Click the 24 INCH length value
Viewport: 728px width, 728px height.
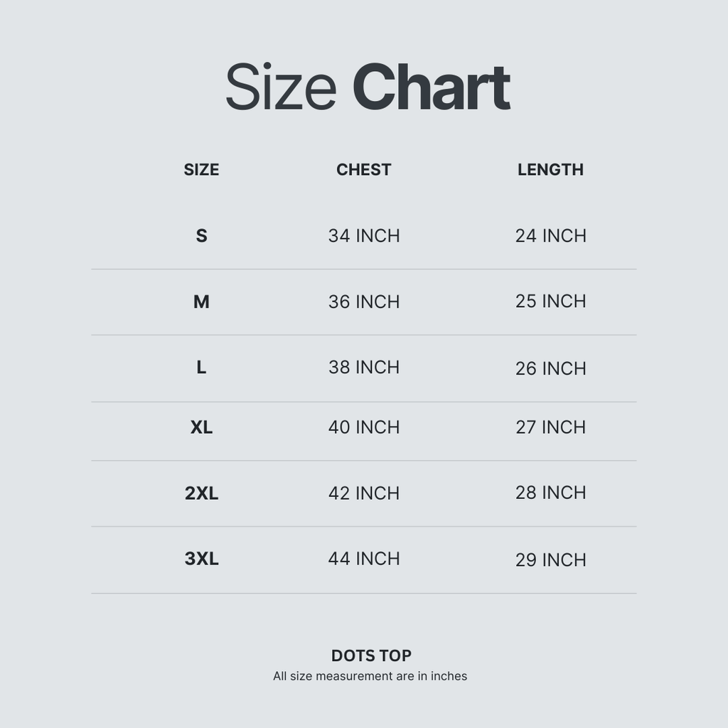point(550,236)
